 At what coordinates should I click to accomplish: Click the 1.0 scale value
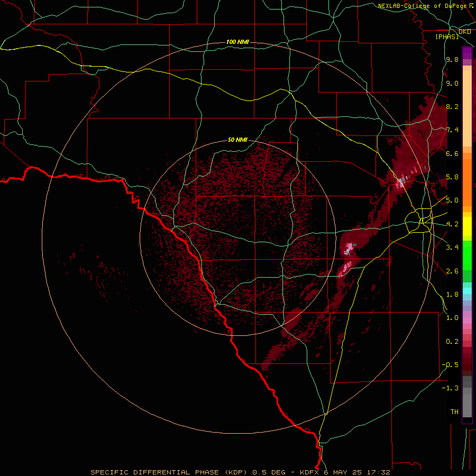[452, 318]
